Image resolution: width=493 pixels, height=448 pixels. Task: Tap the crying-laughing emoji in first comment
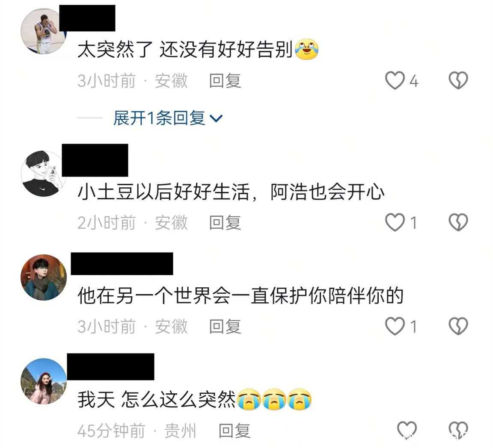click(x=306, y=49)
